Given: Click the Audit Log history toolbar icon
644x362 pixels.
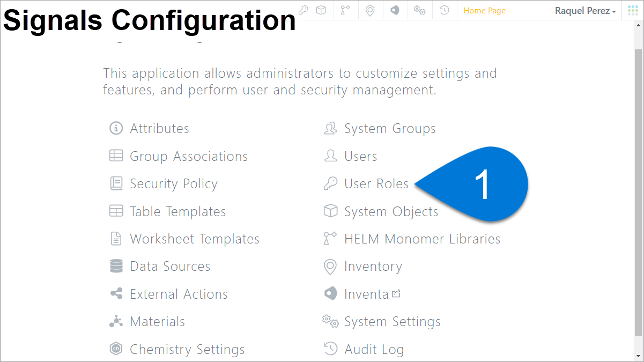Looking at the screenshot, I should click(x=444, y=10).
